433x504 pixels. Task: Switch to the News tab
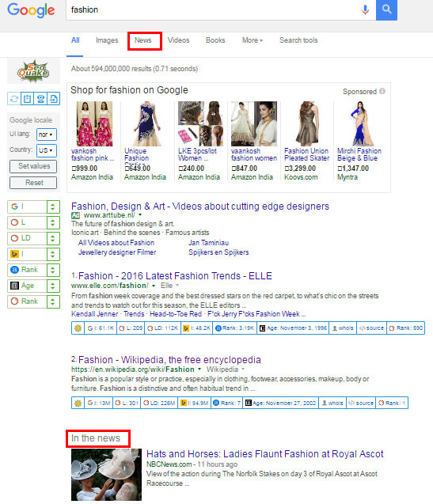point(142,40)
